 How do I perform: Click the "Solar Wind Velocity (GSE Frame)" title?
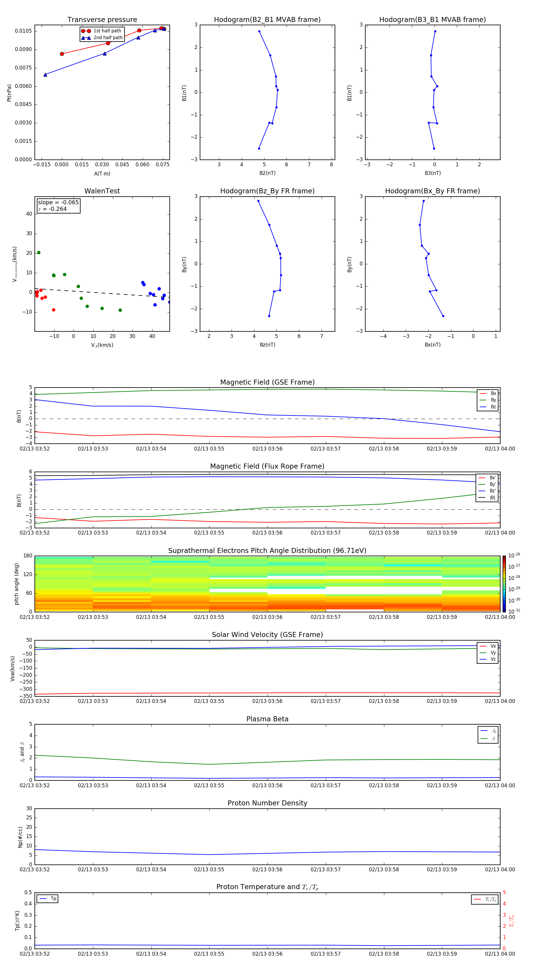coord(267,635)
